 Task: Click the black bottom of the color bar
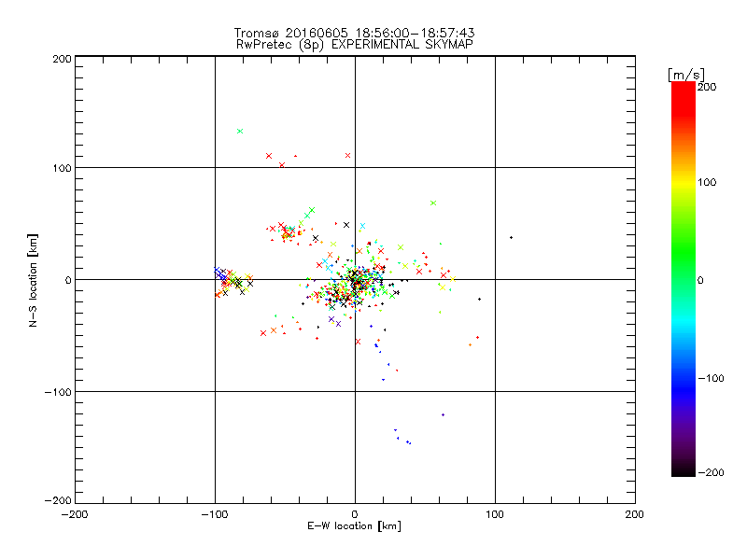(684, 469)
